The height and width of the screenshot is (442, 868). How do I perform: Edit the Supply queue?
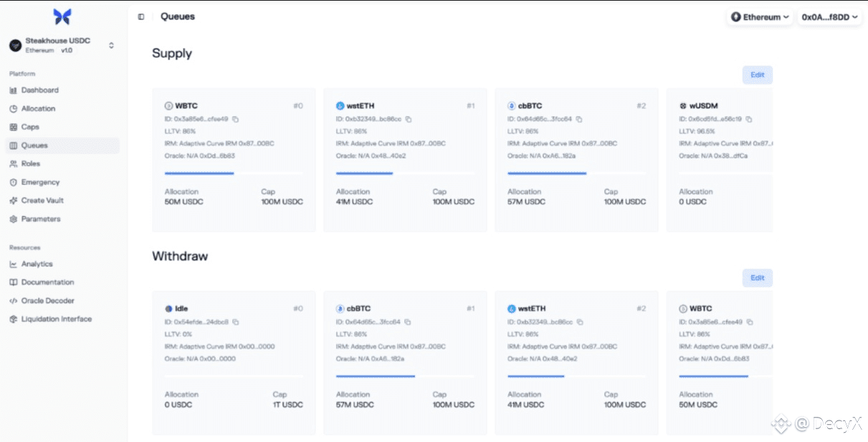point(757,75)
